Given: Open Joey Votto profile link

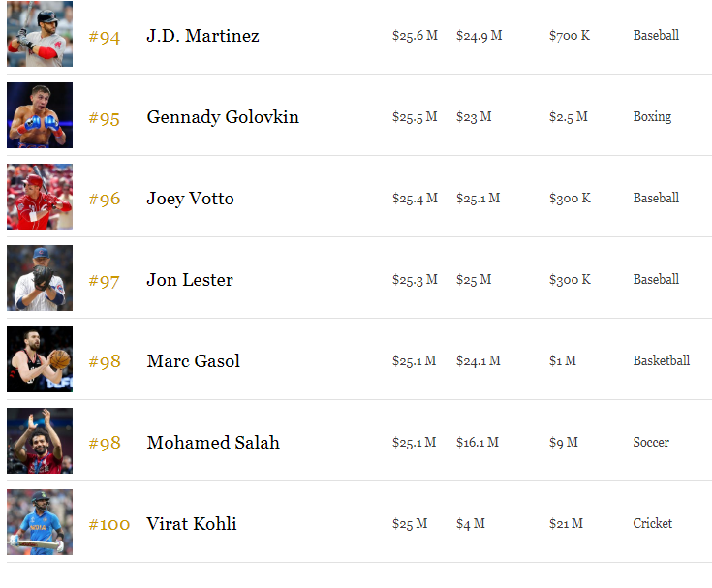Looking at the screenshot, I should point(190,199).
